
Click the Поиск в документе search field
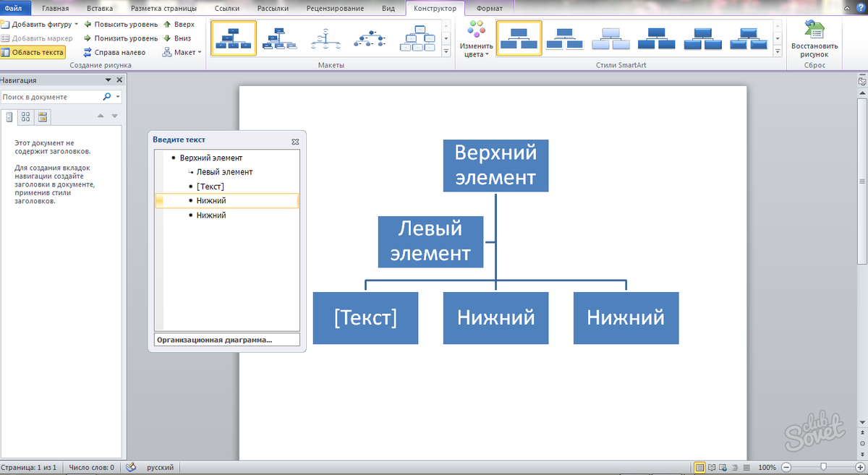(51, 96)
